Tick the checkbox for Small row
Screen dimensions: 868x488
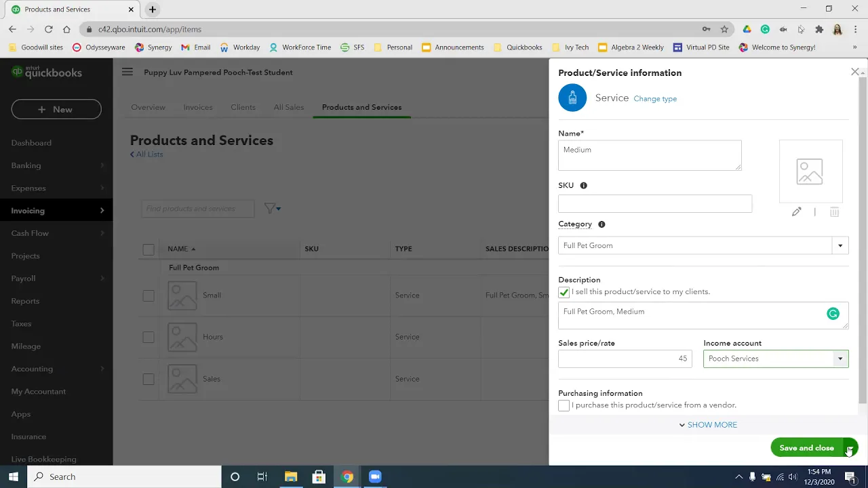point(149,296)
